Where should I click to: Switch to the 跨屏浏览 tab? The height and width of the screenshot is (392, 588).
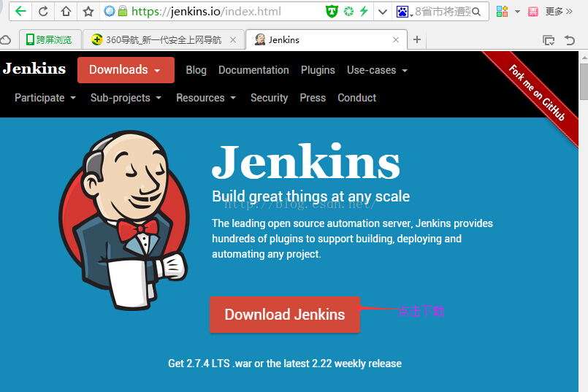[x=50, y=39]
